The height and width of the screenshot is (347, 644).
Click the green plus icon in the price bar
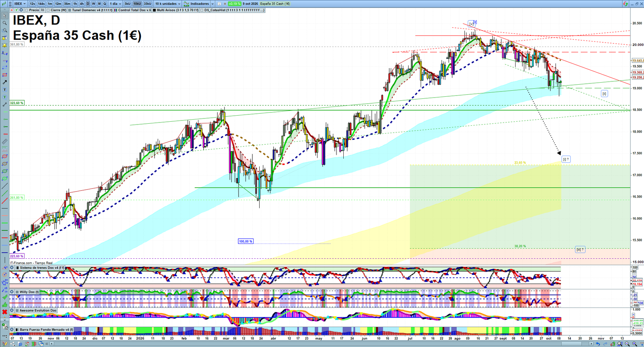coord(17,10)
